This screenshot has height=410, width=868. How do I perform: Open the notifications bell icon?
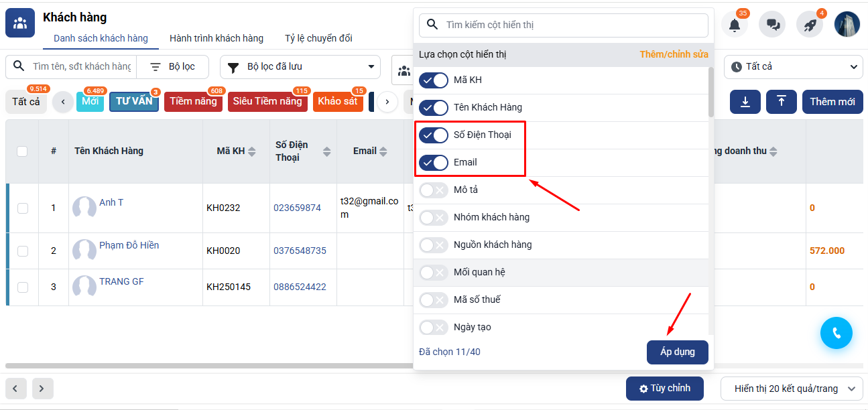click(x=735, y=25)
